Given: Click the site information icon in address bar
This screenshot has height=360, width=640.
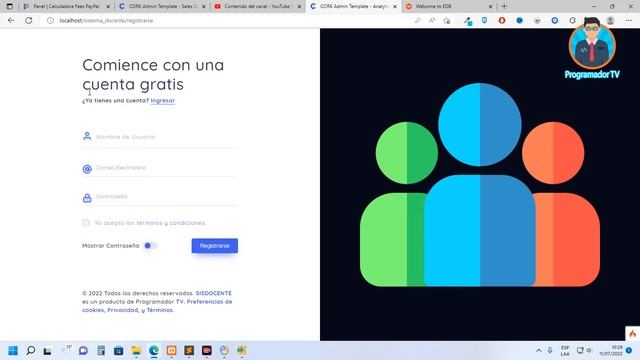Looking at the screenshot, I should (x=50, y=20).
